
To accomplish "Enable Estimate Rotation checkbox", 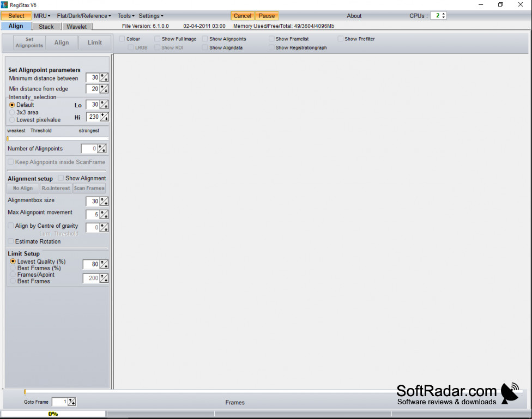I will [11, 241].
